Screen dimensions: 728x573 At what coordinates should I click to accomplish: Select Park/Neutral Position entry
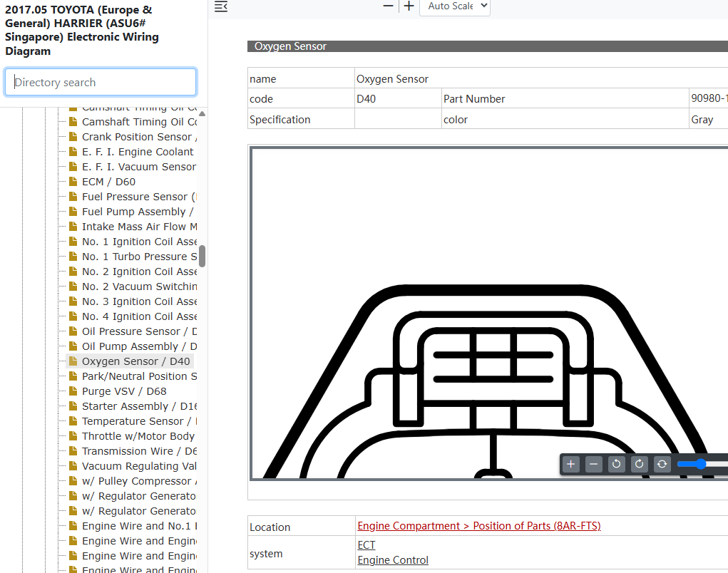[x=139, y=376]
